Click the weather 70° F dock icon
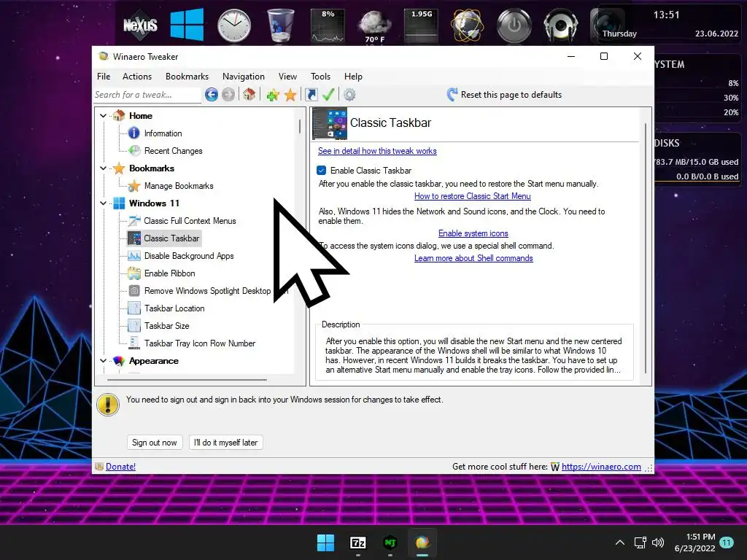 374,26
